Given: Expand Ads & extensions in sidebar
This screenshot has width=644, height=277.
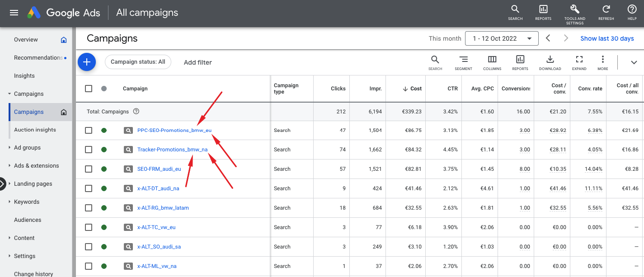Looking at the screenshot, I should tap(9, 166).
